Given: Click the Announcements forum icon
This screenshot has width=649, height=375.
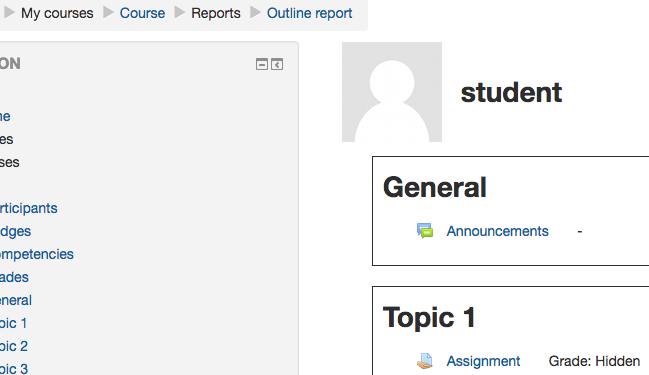Looking at the screenshot, I should click(x=425, y=231).
